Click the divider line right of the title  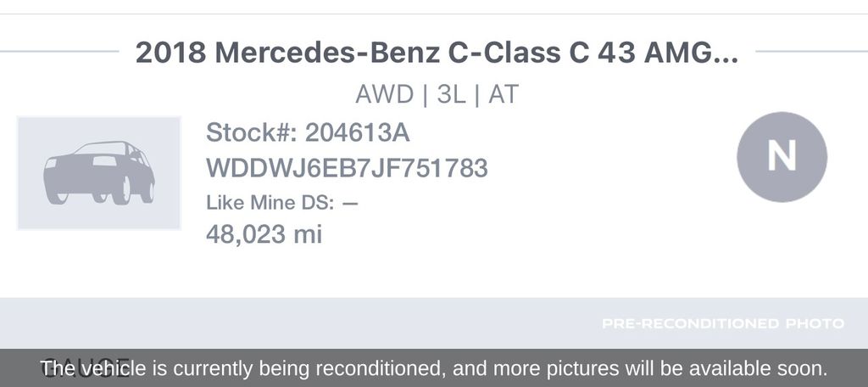(x=810, y=51)
